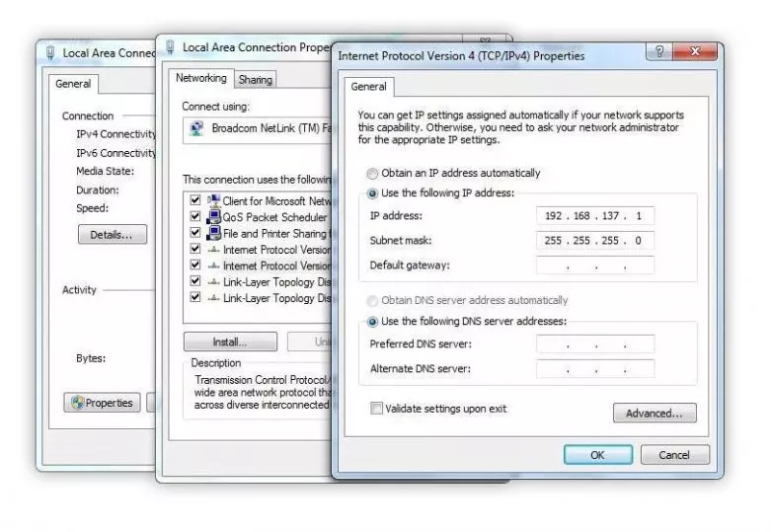
Task: Choose Use the following DNS server addresses
Action: 373,322
